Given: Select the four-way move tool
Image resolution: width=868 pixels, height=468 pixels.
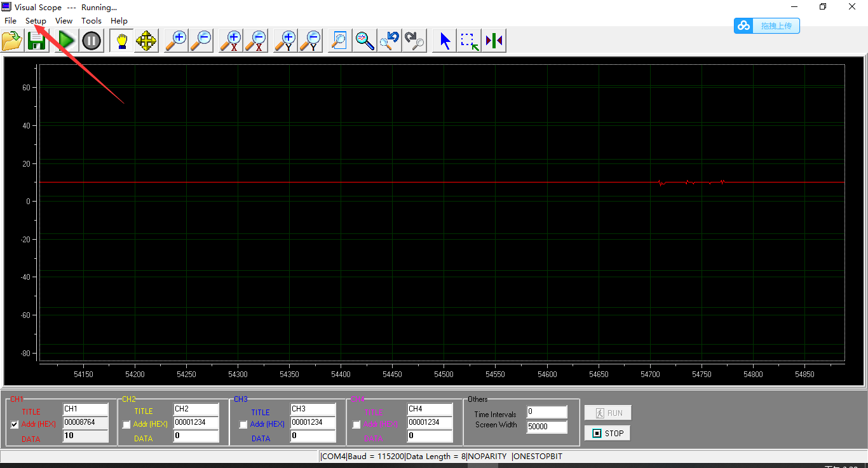Looking at the screenshot, I should (x=146, y=40).
